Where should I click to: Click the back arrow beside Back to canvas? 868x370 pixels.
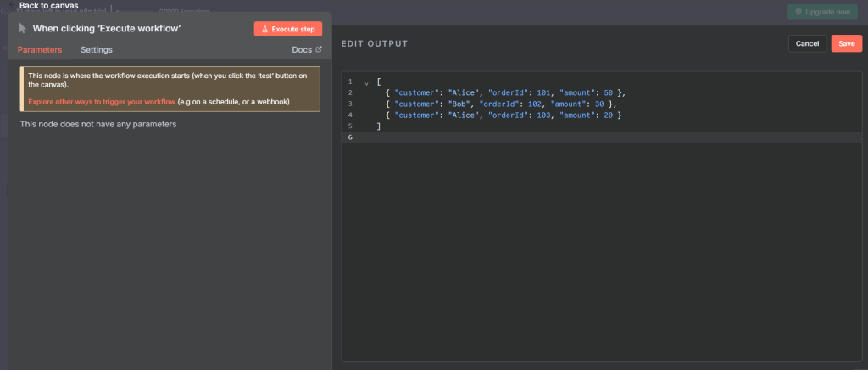click(x=11, y=5)
